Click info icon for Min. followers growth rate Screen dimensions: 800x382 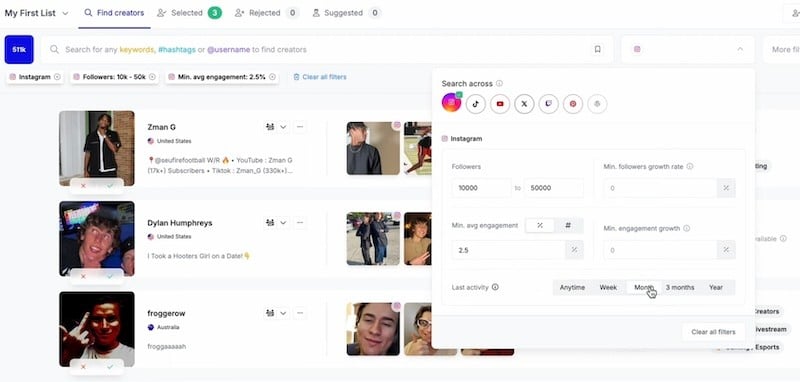tap(690, 166)
